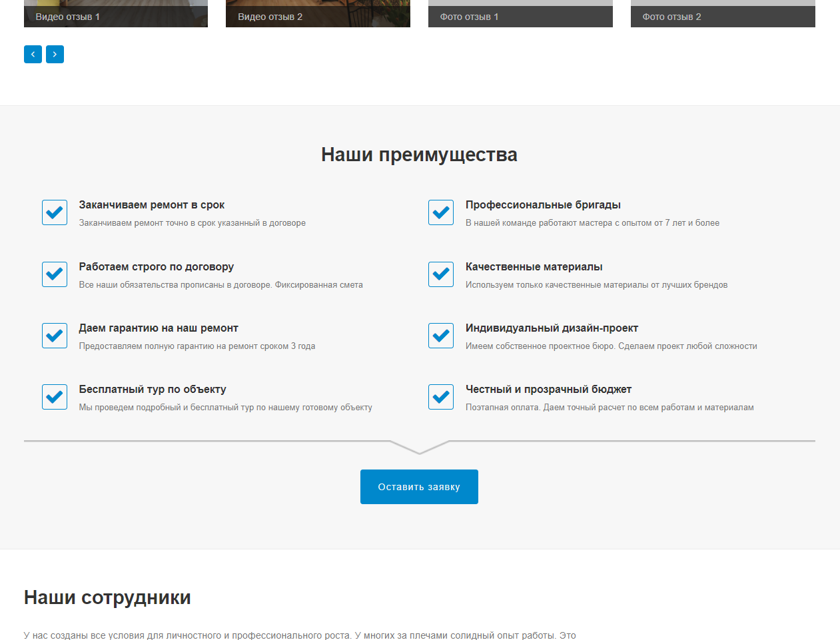Click checkmark icon beside Индивидуальный дизайн-проект

click(x=441, y=336)
